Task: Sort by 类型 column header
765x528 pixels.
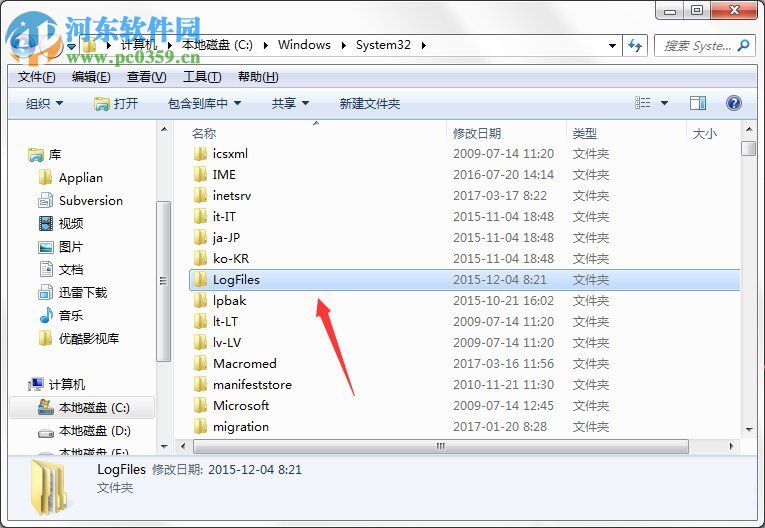Action: [x=584, y=133]
